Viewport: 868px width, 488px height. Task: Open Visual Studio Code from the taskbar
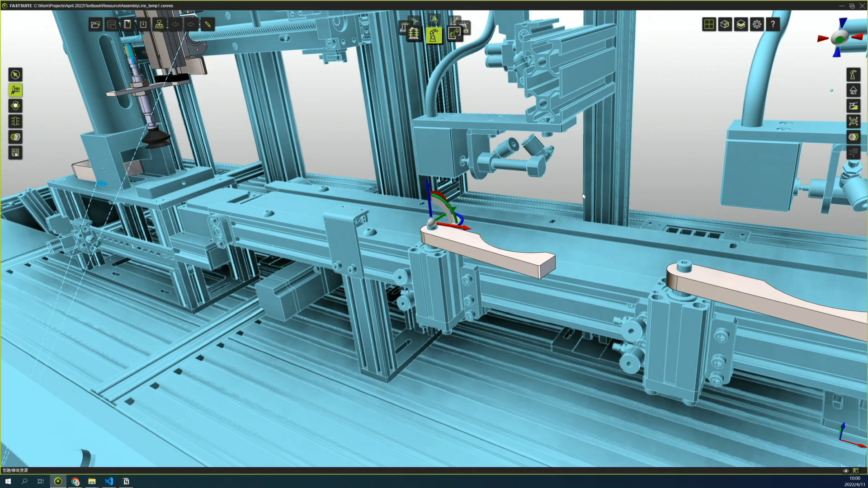tap(109, 481)
